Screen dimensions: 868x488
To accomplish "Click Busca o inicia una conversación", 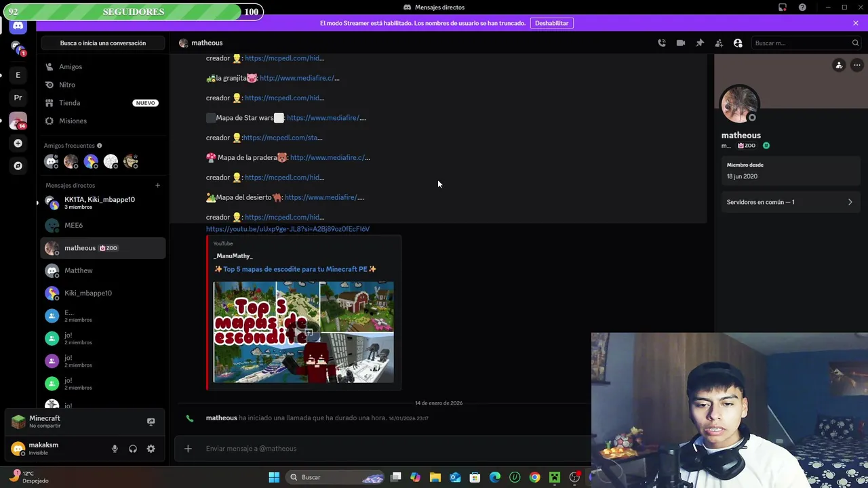I will 103,43.
